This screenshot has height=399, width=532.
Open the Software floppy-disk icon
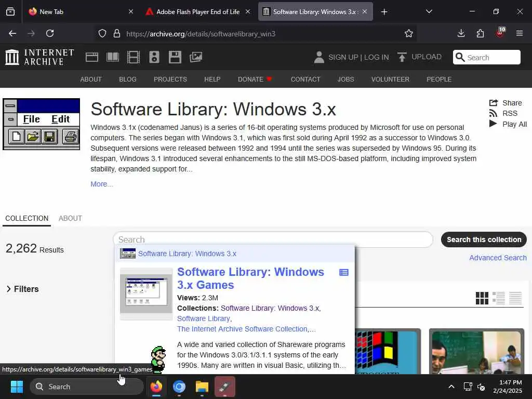click(x=175, y=57)
